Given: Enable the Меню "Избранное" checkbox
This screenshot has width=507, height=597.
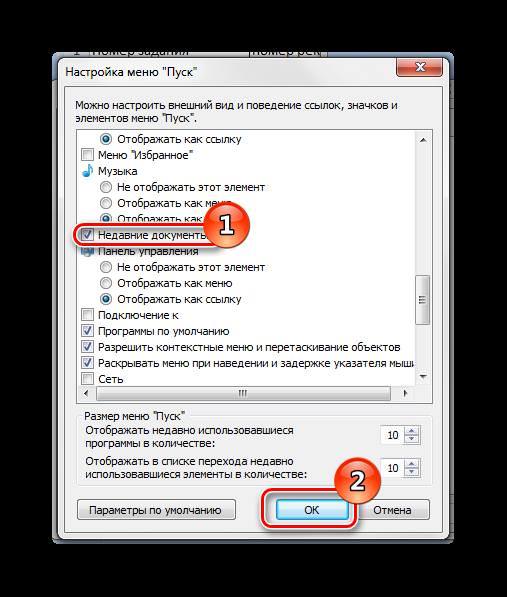Looking at the screenshot, I should coord(88,155).
